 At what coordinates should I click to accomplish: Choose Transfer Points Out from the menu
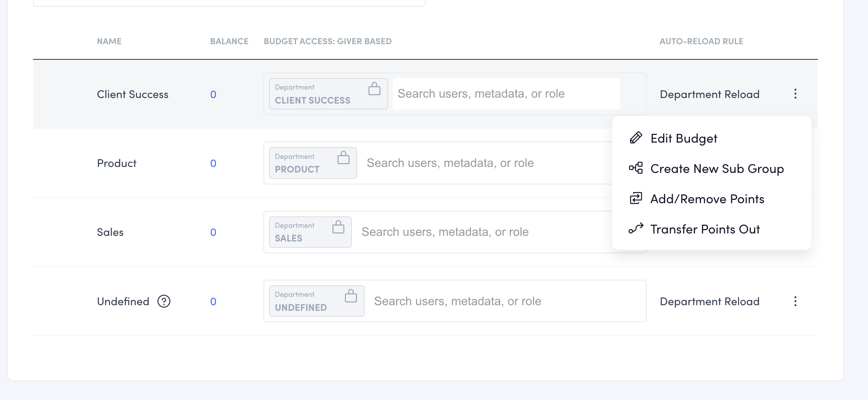click(705, 229)
